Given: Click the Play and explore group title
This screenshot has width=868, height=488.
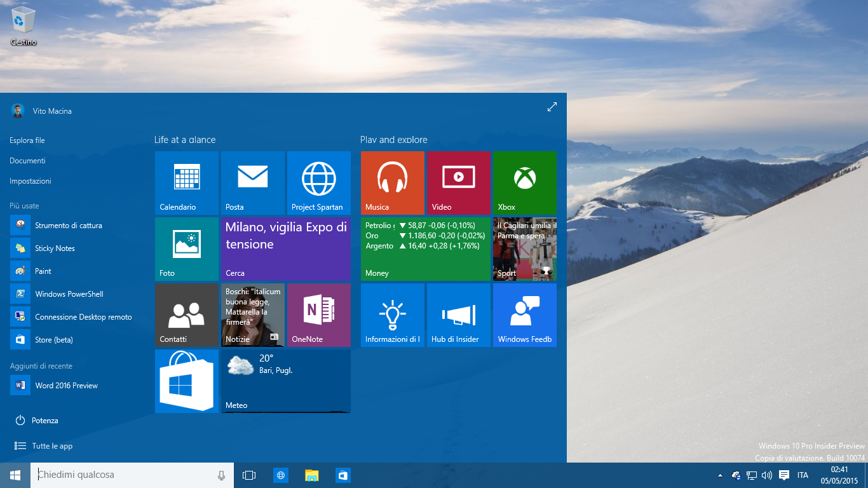Looking at the screenshot, I should click(x=394, y=140).
